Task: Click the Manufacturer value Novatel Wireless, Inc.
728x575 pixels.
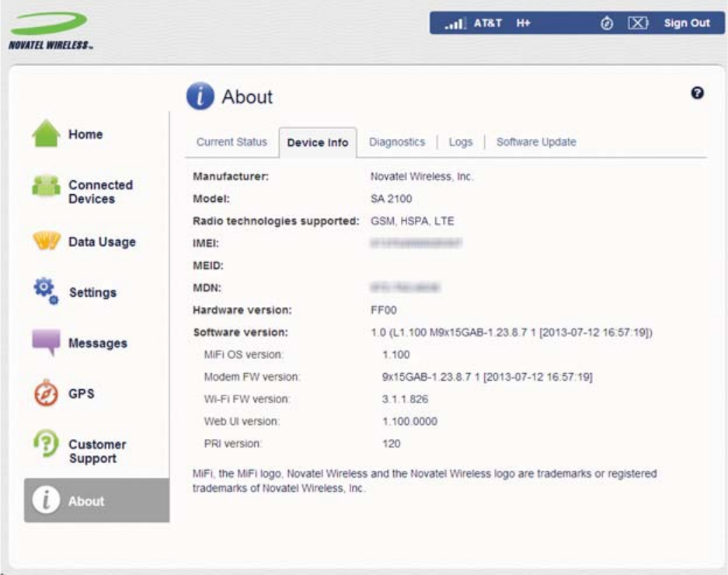Action: tap(422, 176)
